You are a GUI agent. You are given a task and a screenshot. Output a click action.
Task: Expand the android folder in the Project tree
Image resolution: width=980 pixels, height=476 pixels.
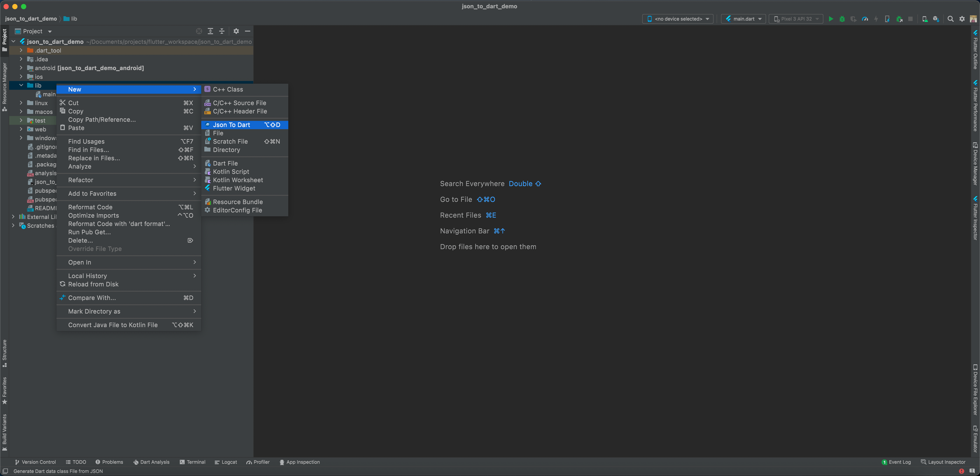tap(21, 68)
